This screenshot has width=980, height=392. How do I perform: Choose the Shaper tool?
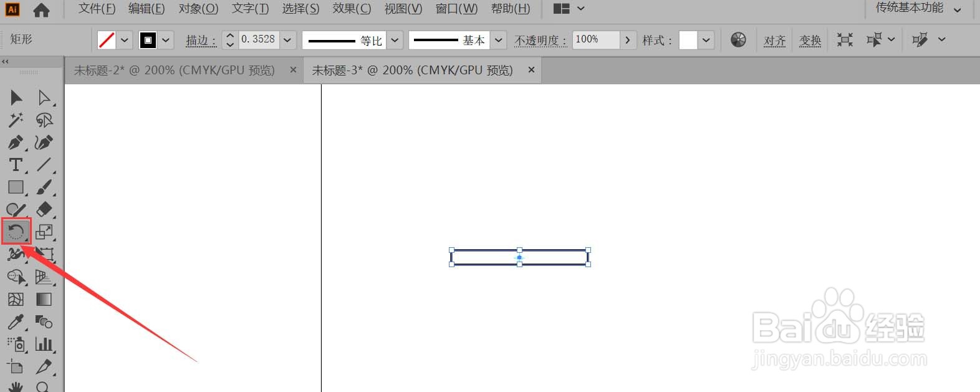tap(16, 210)
